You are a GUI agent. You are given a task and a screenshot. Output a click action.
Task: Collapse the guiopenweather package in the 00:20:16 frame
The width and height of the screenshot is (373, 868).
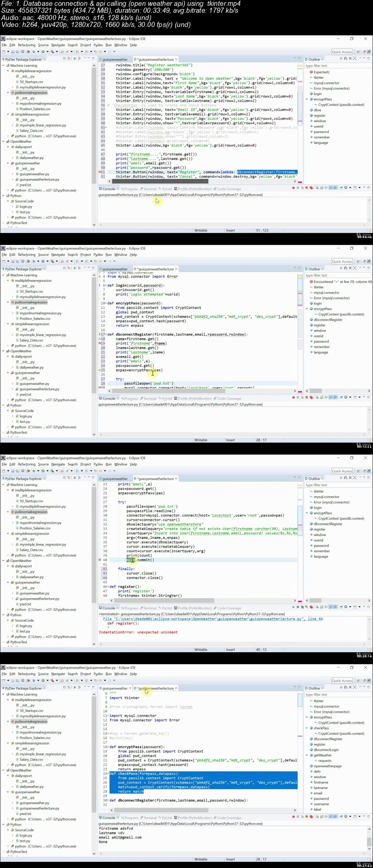8,583
